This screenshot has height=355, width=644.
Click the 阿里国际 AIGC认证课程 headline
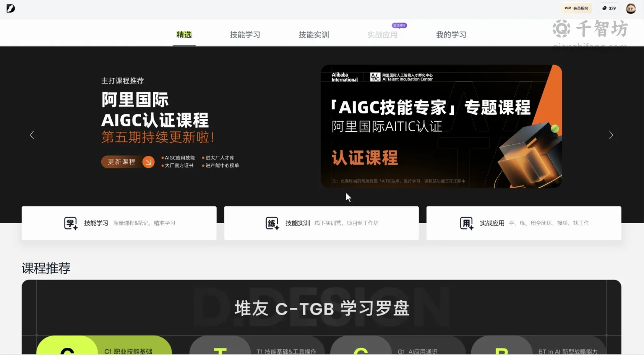(x=155, y=110)
